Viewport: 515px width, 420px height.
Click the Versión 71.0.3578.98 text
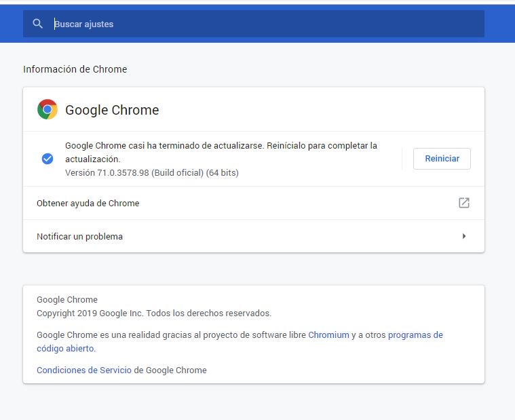[152, 173]
